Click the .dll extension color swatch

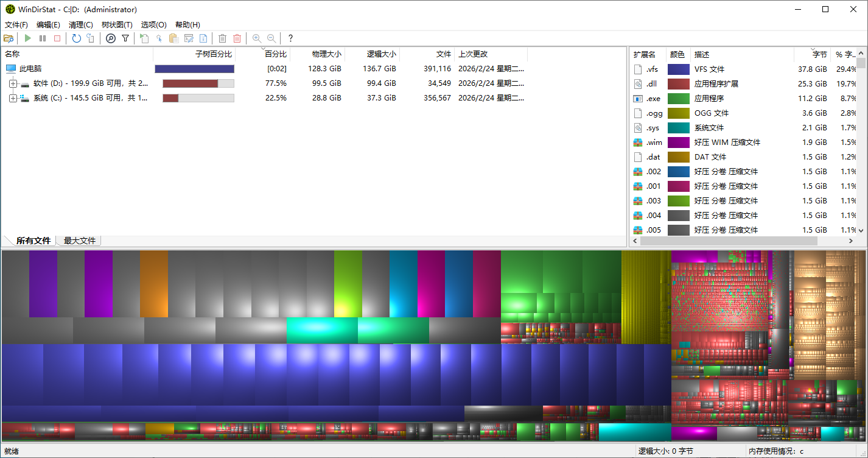(x=677, y=83)
